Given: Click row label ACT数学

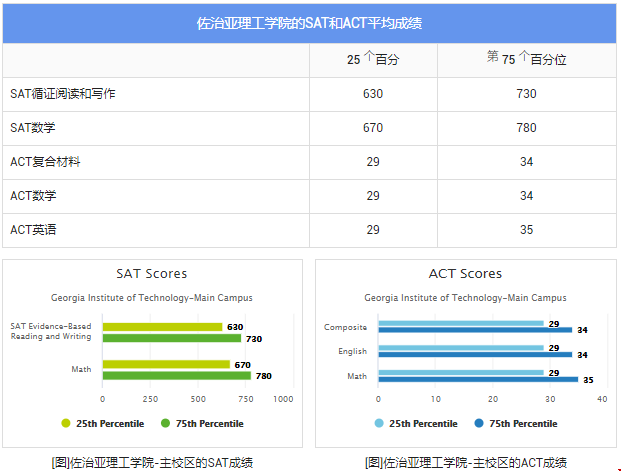Looking at the screenshot, I should 33,196.
